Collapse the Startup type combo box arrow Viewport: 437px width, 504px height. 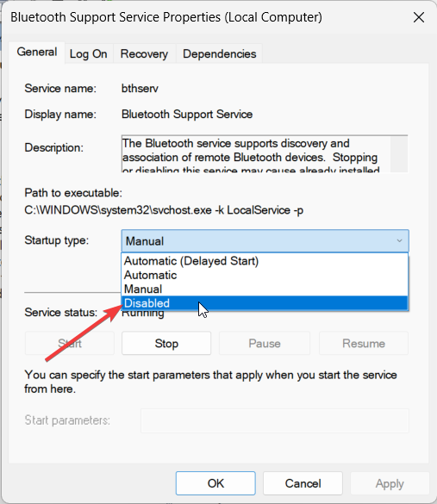click(x=399, y=240)
